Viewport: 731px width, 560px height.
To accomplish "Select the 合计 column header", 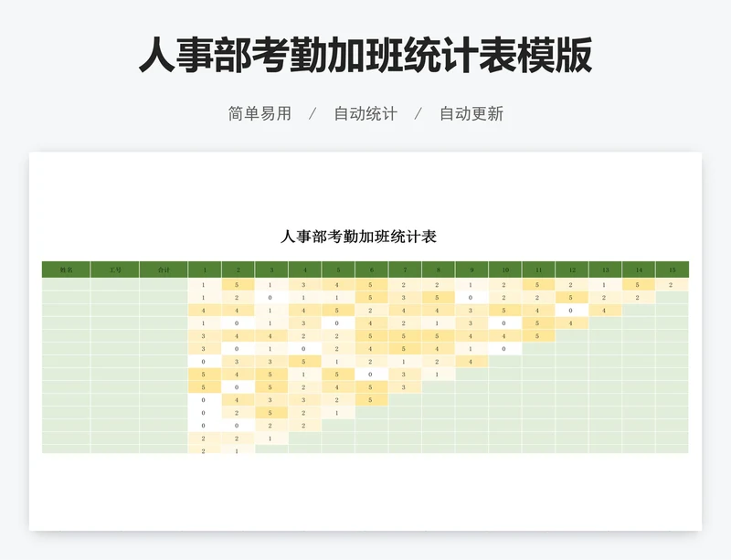I will 164,270.
